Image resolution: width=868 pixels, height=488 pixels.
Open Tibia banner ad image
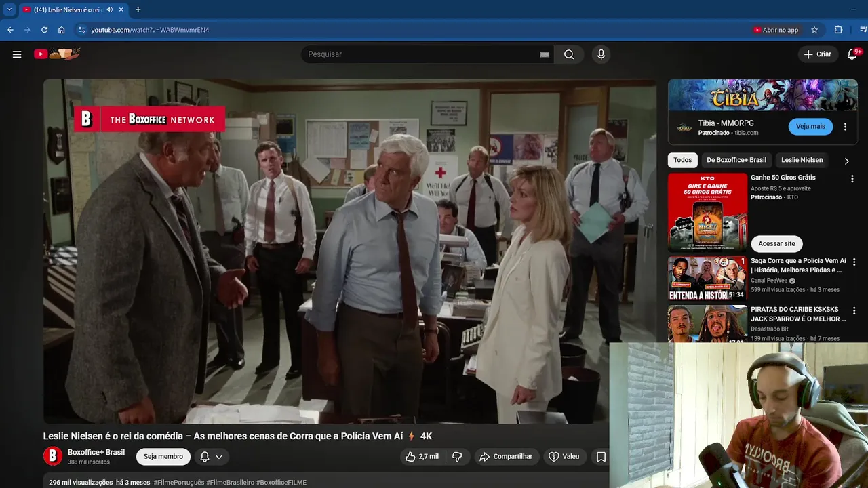(x=763, y=95)
